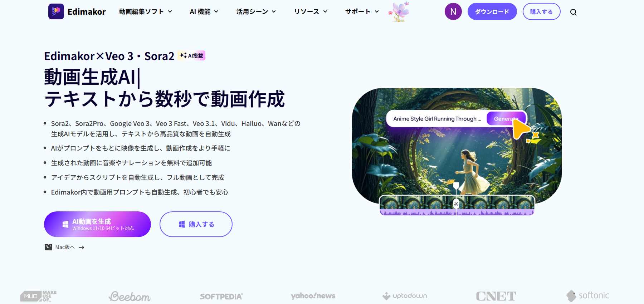Click the Uptodown logo
The height and width of the screenshot is (304, 644).
pos(405,296)
